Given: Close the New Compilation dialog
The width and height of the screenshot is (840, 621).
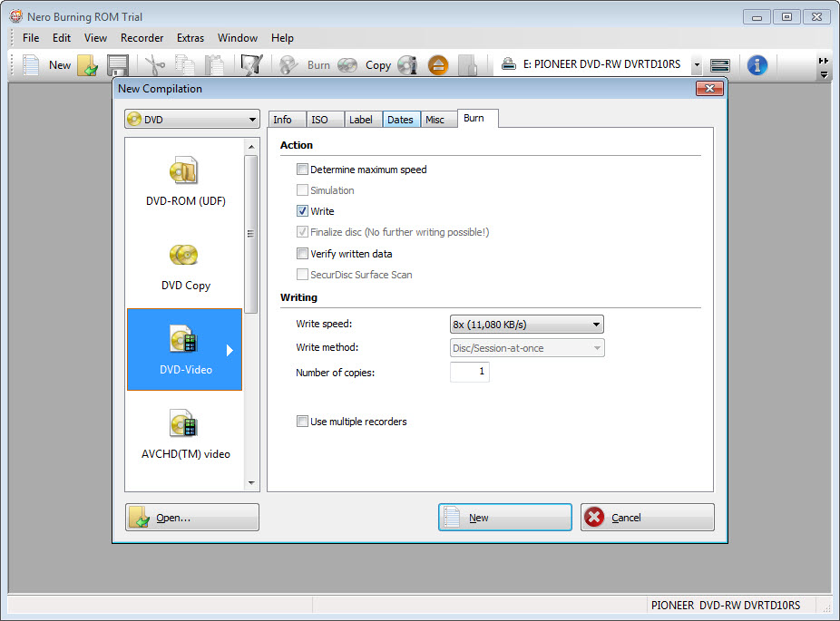Looking at the screenshot, I should click(709, 88).
